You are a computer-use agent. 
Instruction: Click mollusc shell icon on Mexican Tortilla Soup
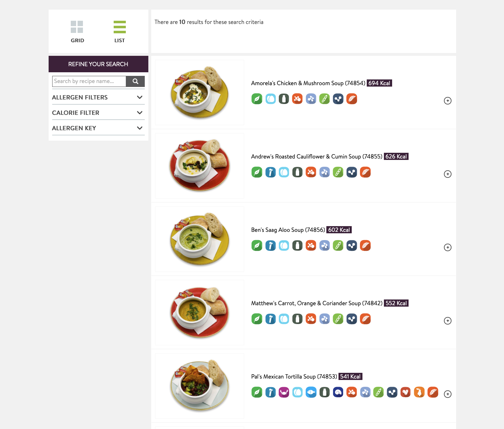338,393
